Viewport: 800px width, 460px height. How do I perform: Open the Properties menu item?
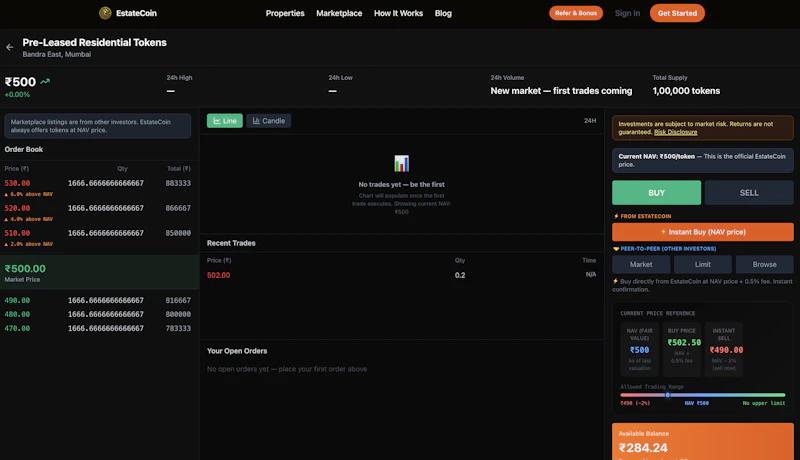[285, 13]
